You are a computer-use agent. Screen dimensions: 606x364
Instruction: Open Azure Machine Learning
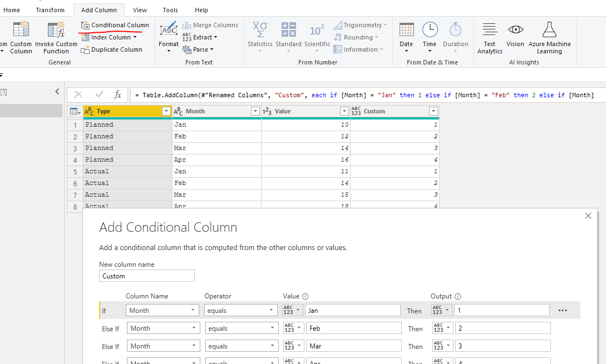coord(550,38)
